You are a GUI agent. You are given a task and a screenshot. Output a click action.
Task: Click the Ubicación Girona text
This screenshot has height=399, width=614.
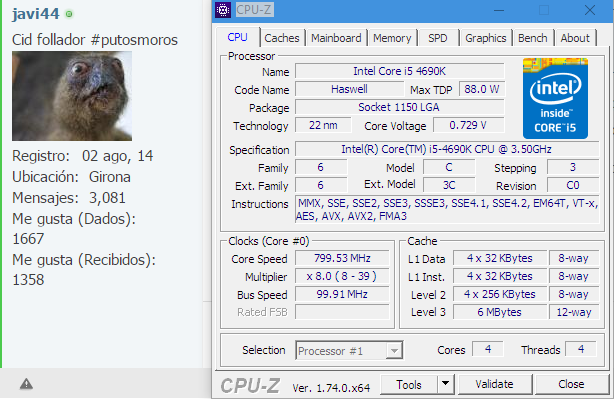click(x=71, y=177)
